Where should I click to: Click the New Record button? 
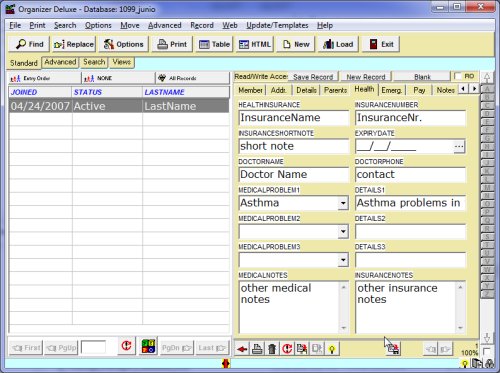(x=366, y=77)
